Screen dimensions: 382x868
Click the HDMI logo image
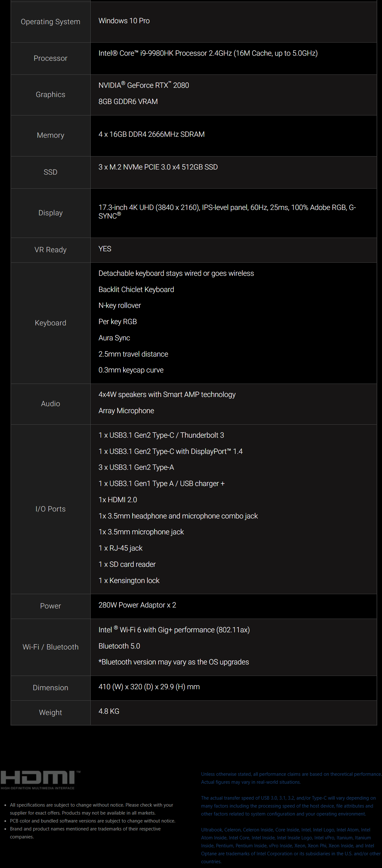40,780
